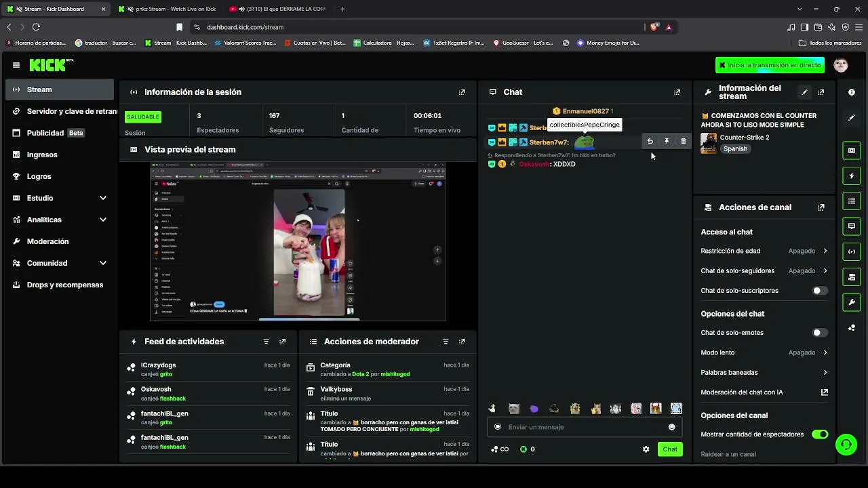Open Logros in the sidebar
This screenshot has width=868, height=488.
pos(60,176)
